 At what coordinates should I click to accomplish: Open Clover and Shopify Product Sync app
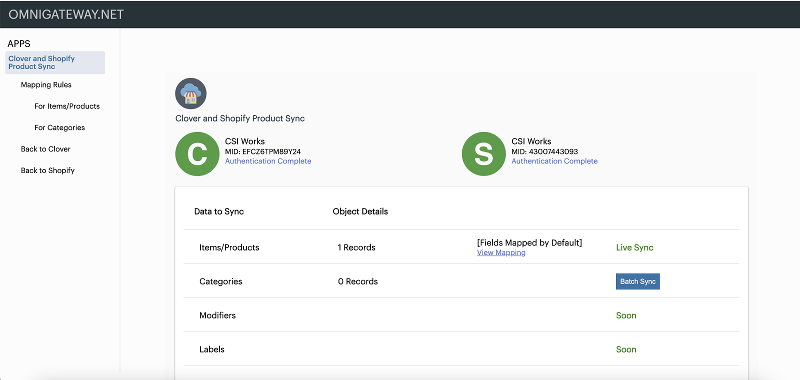click(x=55, y=62)
